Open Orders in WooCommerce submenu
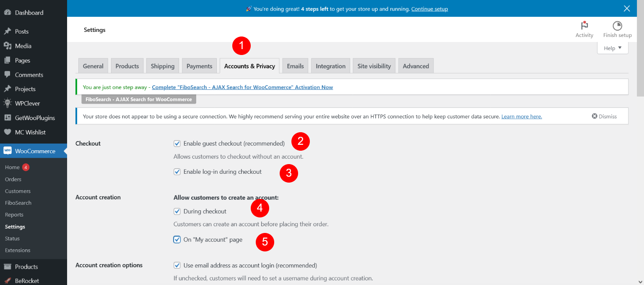 (13, 179)
